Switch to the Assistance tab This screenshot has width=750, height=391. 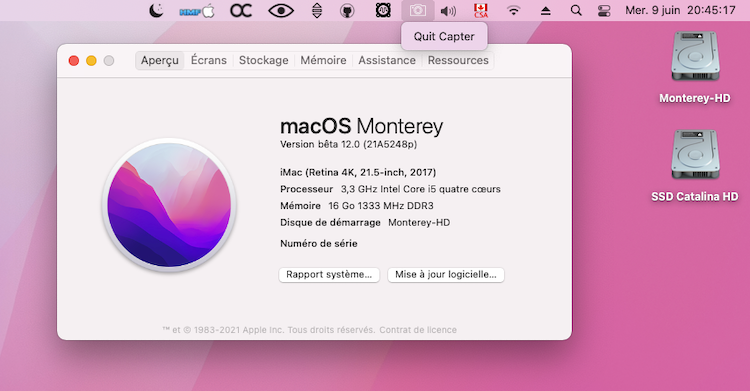coord(387,60)
